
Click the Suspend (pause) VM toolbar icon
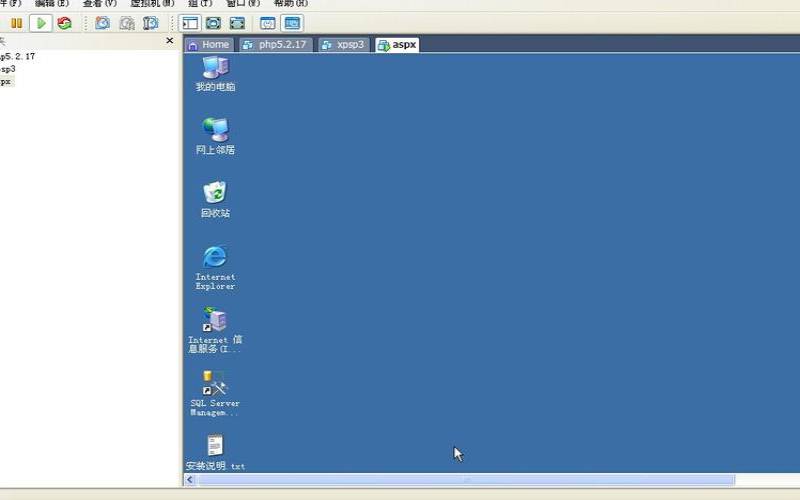click(16, 23)
